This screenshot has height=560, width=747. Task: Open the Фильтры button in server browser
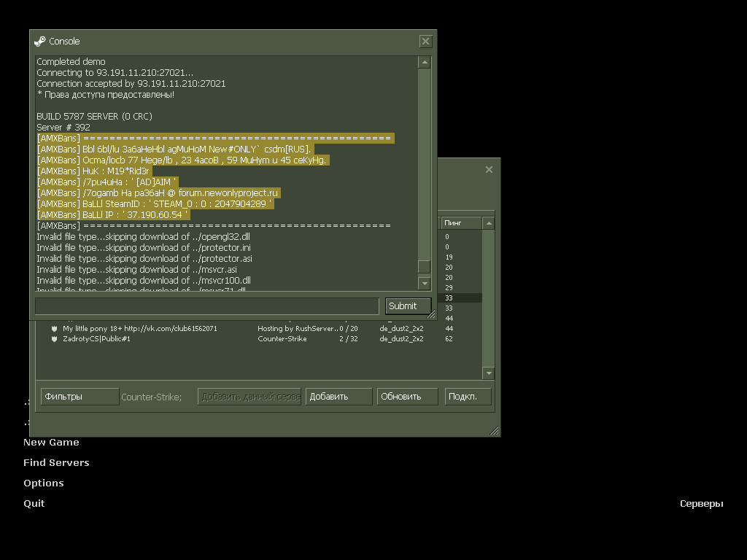pyautogui.click(x=80, y=397)
